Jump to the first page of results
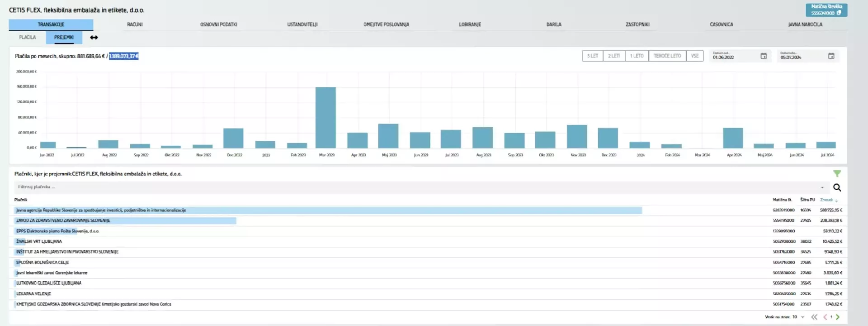868x326 pixels. click(x=814, y=317)
